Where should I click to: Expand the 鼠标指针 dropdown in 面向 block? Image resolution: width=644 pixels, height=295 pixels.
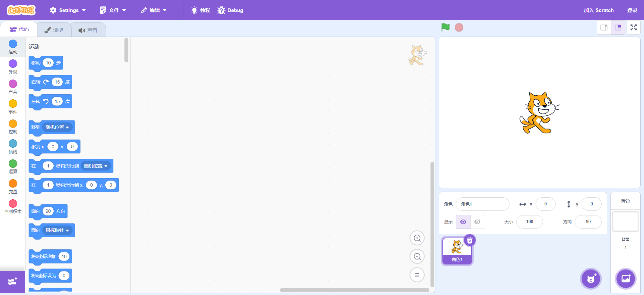point(57,231)
